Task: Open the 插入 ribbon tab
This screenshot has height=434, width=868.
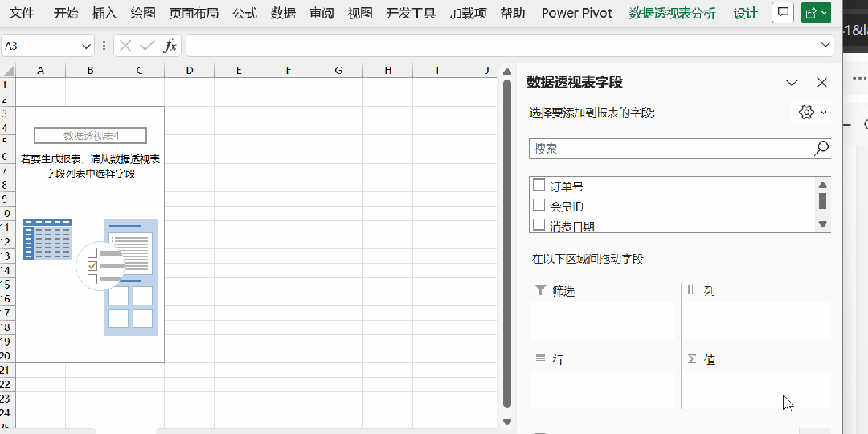Action: 104,14
